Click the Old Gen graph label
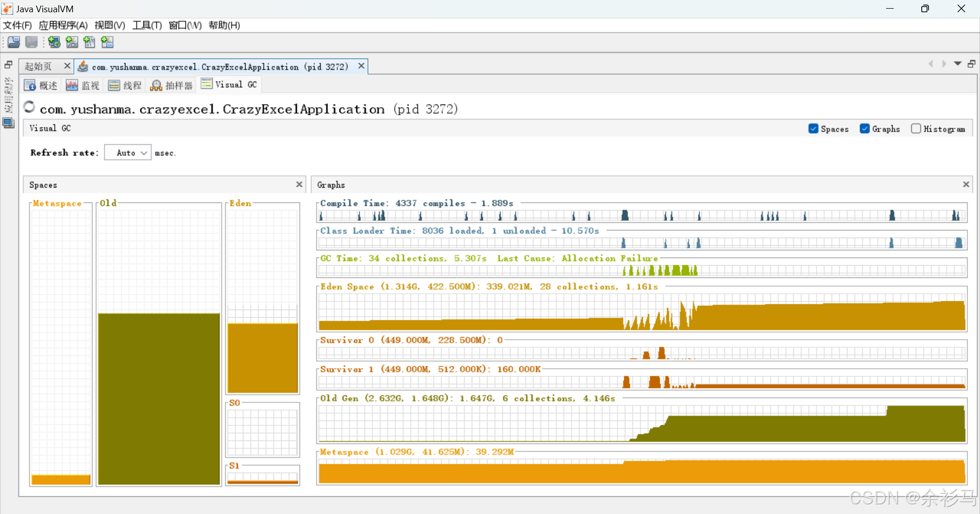The image size is (980, 514). point(468,398)
